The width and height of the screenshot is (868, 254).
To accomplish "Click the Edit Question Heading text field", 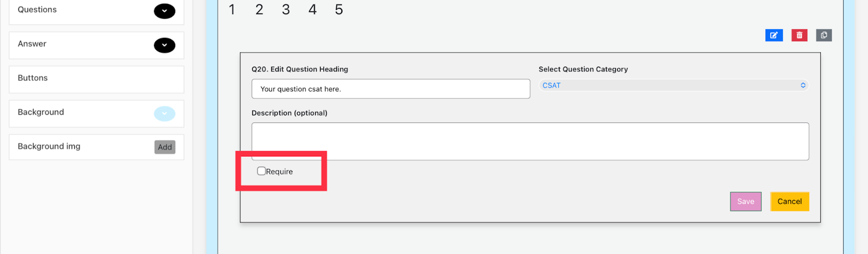I will 391,89.
